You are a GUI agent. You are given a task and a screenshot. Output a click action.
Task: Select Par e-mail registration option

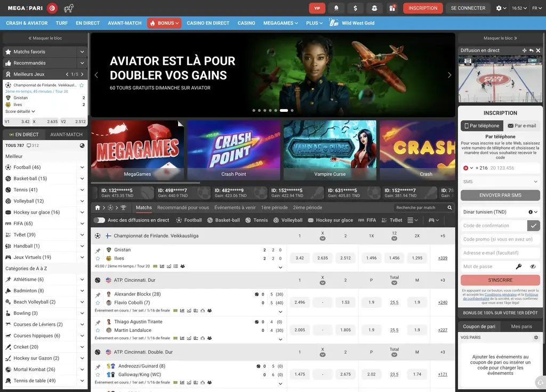pos(521,126)
